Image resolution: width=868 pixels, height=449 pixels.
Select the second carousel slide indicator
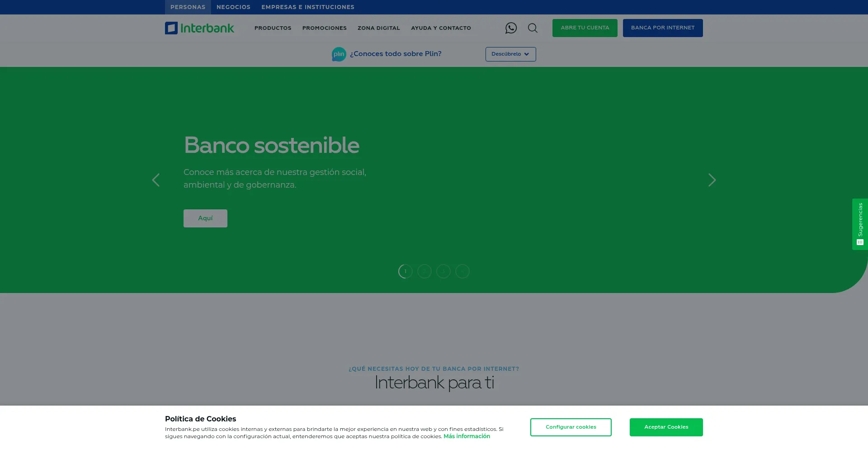[424, 271]
